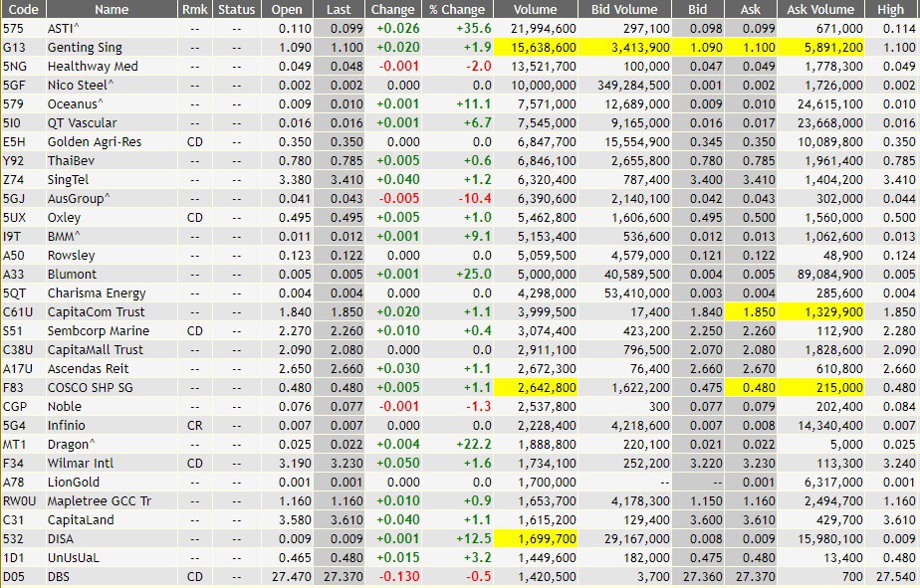Sort by the Volume column header
Image resolution: width=920 pixels, height=588 pixels.
point(535,9)
